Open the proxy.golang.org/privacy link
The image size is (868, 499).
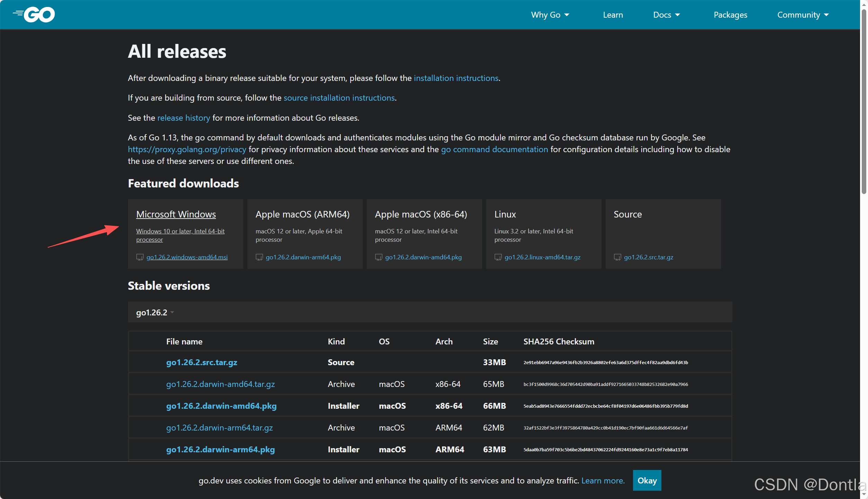pos(187,149)
